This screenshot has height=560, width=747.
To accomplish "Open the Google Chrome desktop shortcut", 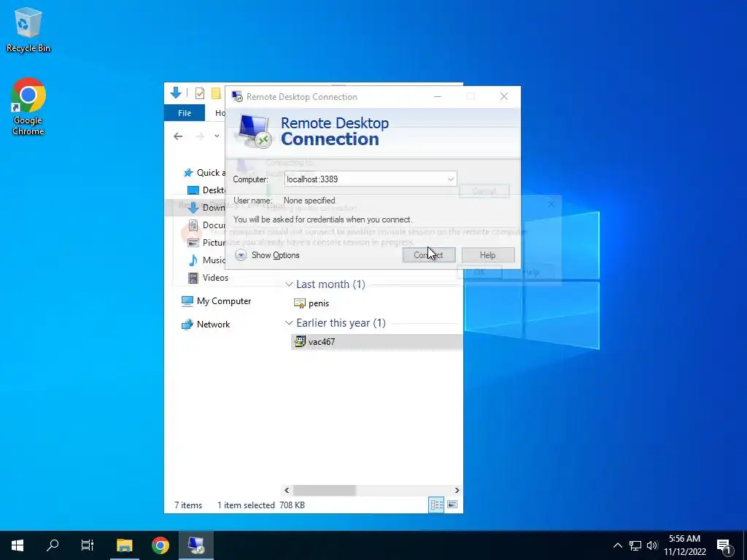I will coord(28,106).
